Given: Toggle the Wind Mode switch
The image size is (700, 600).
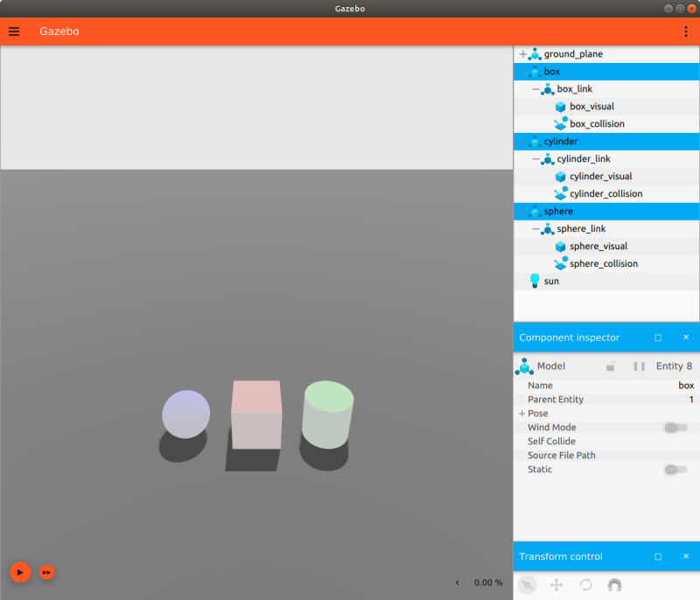Looking at the screenshot, I should [x=675, y=428].
